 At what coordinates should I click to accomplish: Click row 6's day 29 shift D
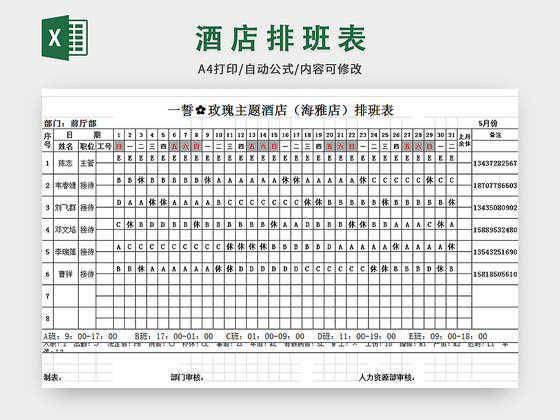(x=429, y=269)
